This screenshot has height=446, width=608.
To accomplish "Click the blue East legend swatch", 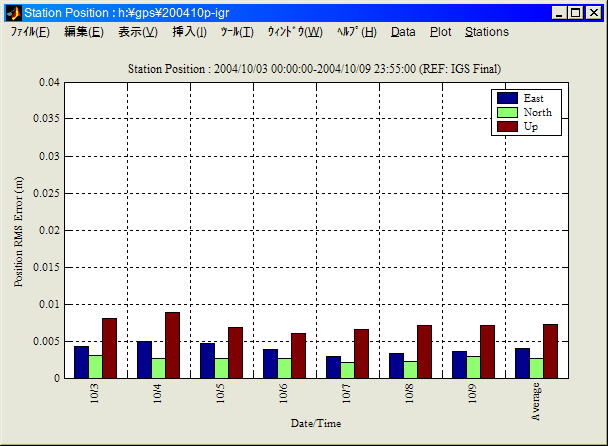I will (x=508, y=98).
